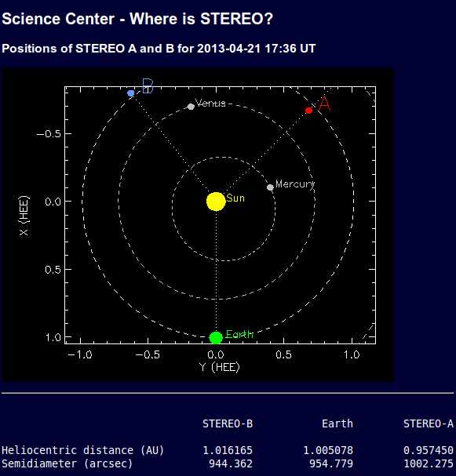Click the STEREO-A column header

click(x=429, y=423)
